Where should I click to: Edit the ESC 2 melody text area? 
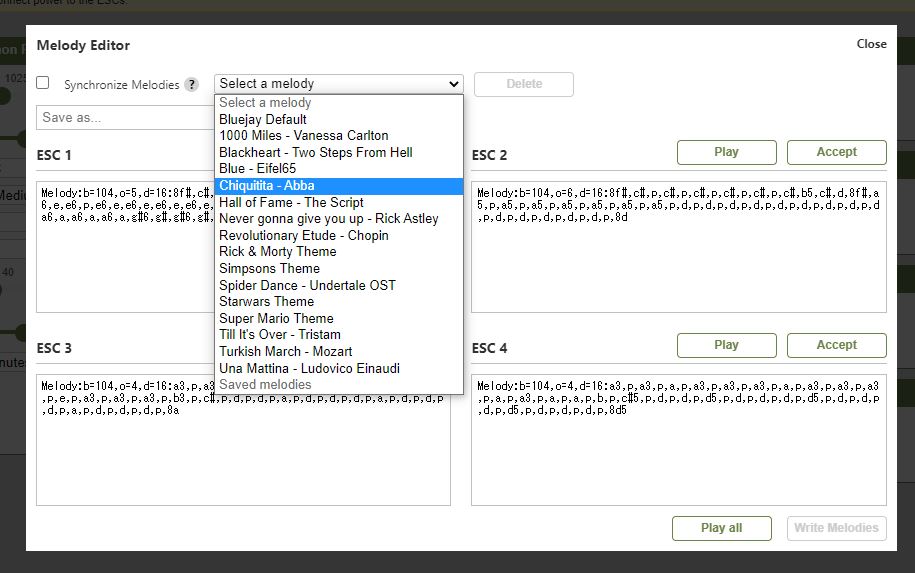point(679,247)
